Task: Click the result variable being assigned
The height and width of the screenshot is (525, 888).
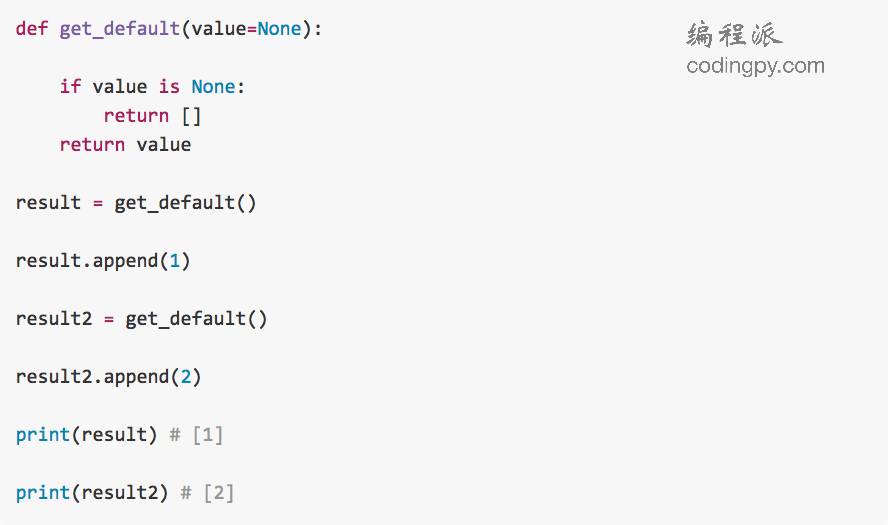Action: pyautogui.click(x=48, y=203)
